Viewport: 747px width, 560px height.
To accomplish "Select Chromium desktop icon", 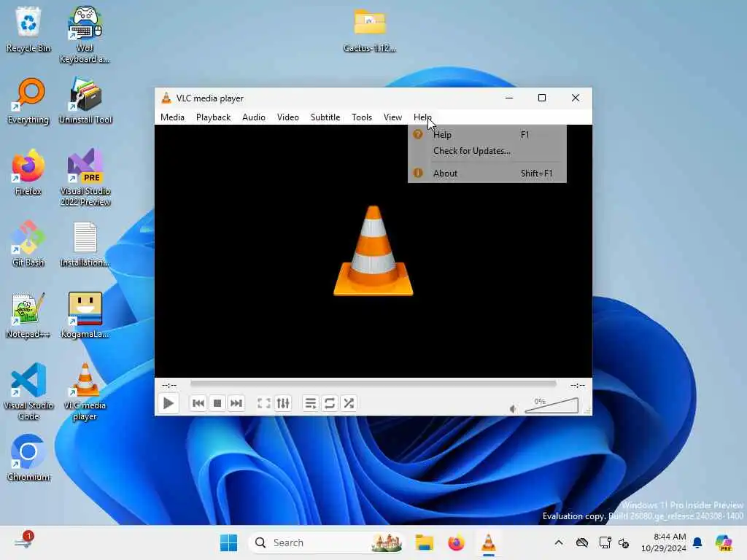I will [28, 458].
